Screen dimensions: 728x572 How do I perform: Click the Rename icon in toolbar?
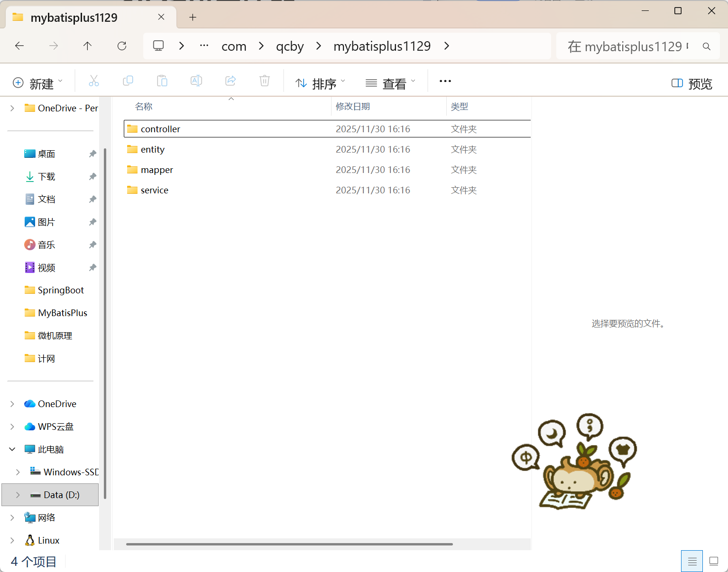pyautogui.click(x=196, y=81)
